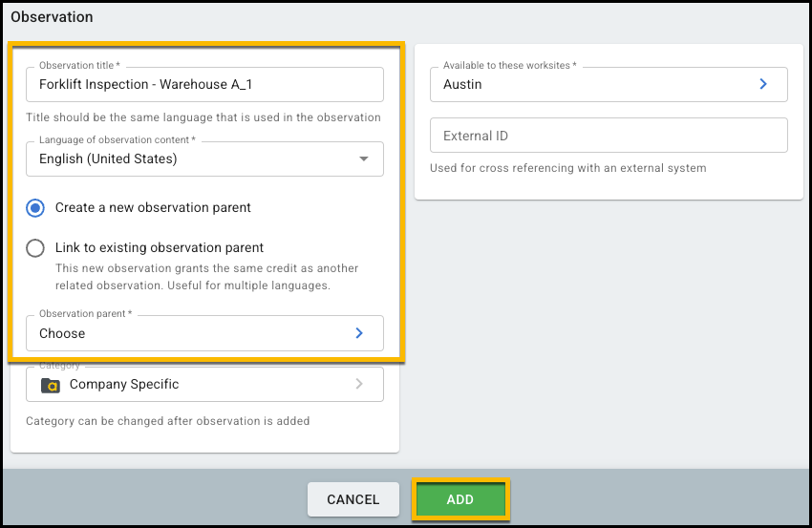Click the blue chevron in the Austin worksites field
Screen dimensions: 812x528
pyautogui.click(x=763, y=84)
